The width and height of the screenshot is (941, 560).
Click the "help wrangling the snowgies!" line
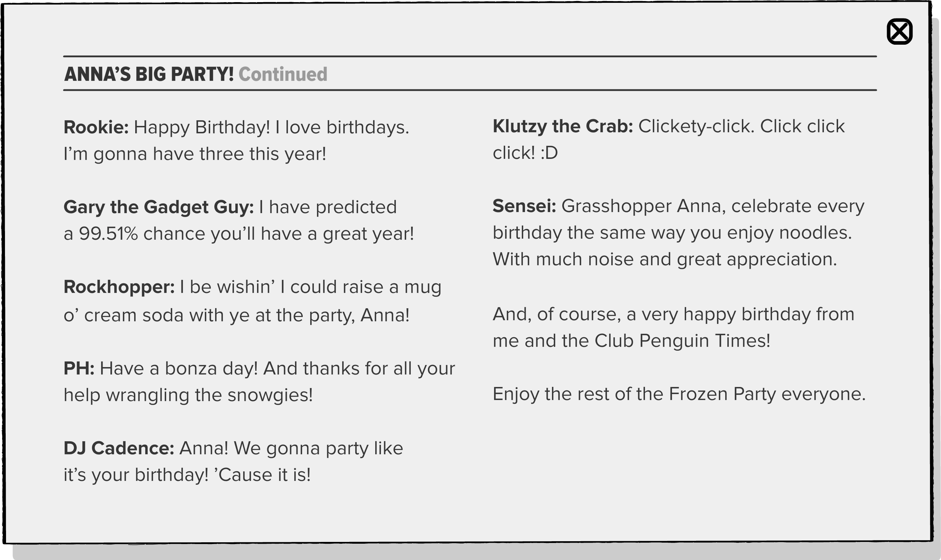click(x=188, y=395)
